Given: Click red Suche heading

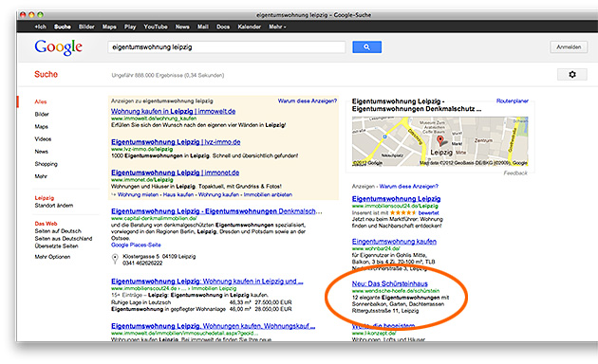Looking at the screenshot, I should pos(46,74).
